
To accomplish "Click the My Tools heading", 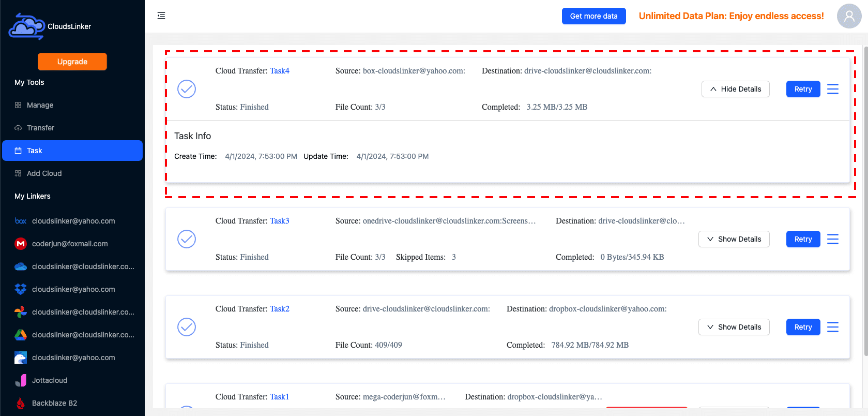I will coord(29,82).
